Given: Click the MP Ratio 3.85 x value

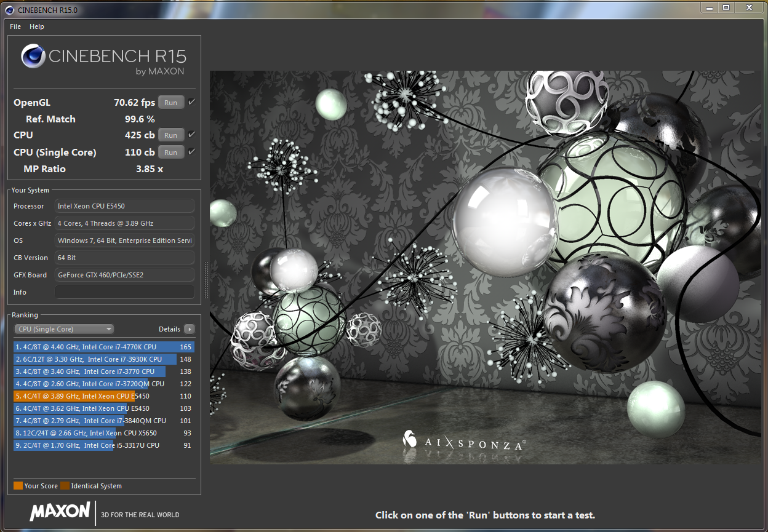Looking at the screenshot, I should tap(150, 169).
